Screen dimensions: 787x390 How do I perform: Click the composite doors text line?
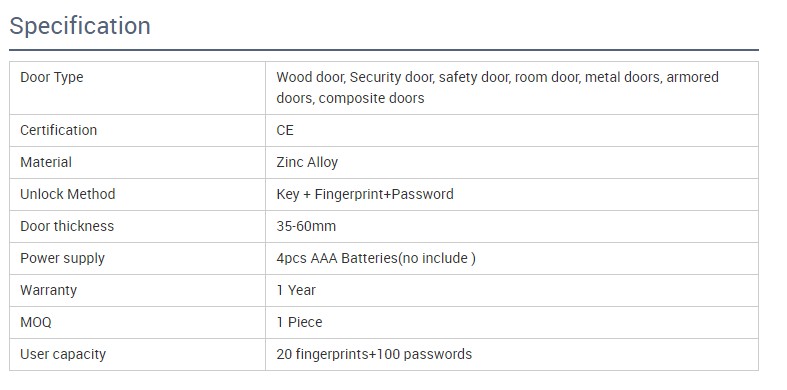(350, 98)
